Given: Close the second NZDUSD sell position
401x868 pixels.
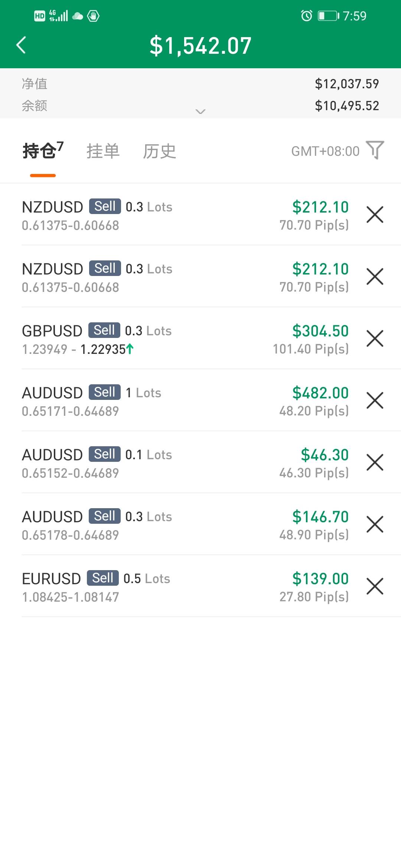Looking at the screenshot, I should tap(375, 277).
